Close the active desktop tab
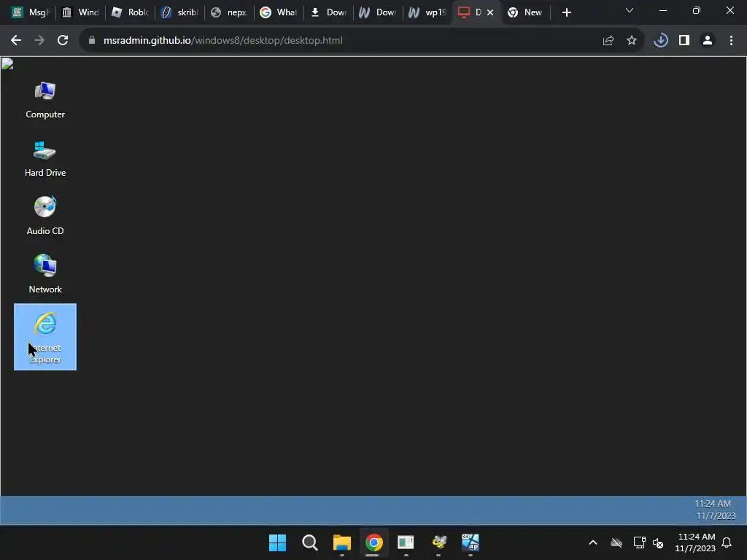This screenshot has width=747, height=560. [490, 12]
